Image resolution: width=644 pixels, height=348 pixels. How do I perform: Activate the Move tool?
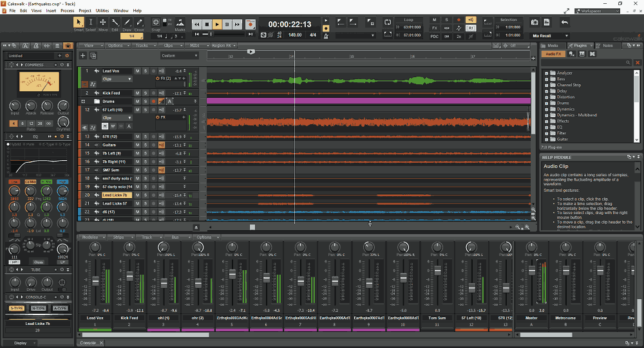(x=102, y=22)
